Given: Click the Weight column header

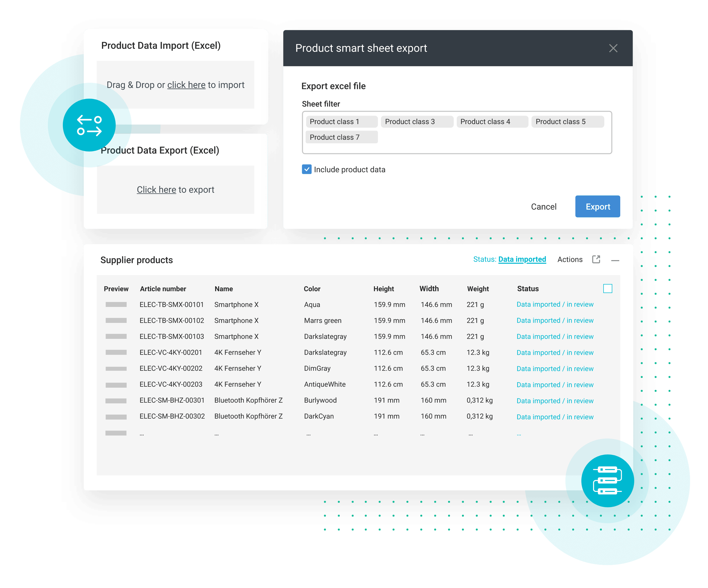Looking at the screenshot, I should tap(478, 289).
